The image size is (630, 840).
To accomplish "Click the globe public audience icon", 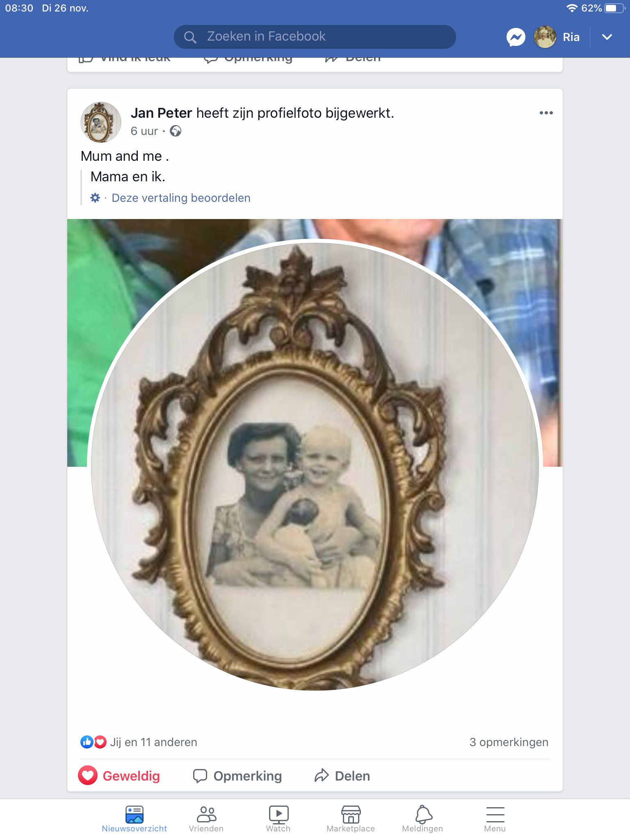I will (176, 131).
